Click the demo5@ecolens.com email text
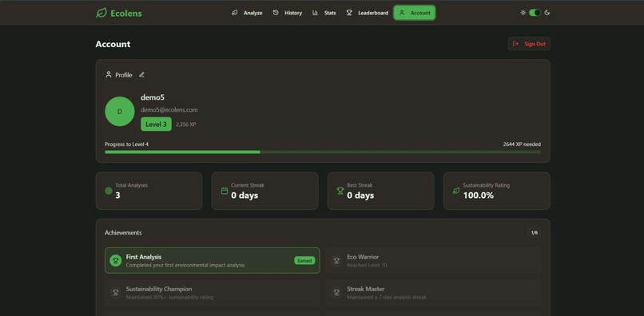 [169, 110]
